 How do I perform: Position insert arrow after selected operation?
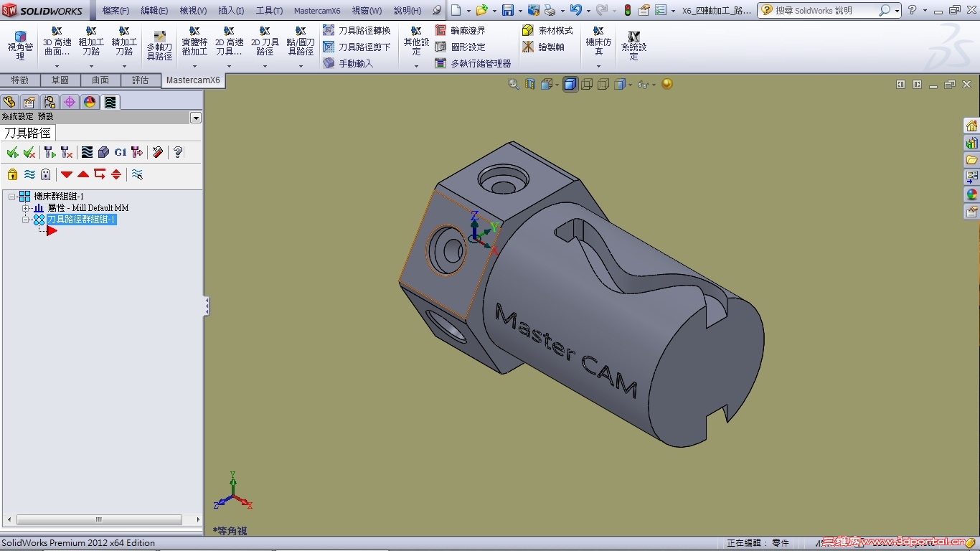point(100,174)
